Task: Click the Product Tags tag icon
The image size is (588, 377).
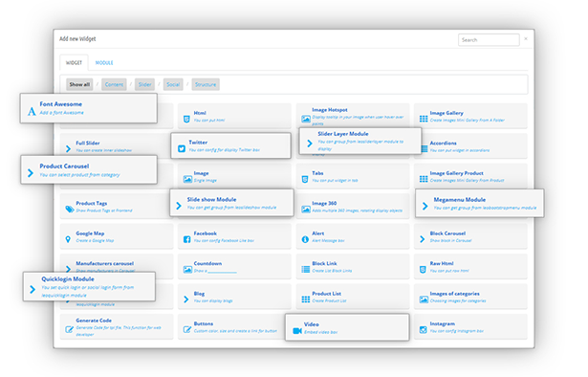Action: coord(70,209)
